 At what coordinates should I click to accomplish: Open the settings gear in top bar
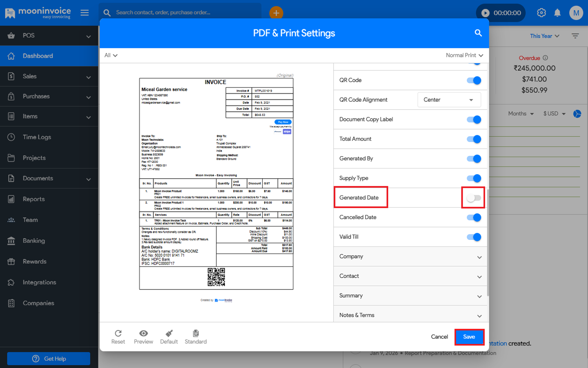tap(541, 13)
